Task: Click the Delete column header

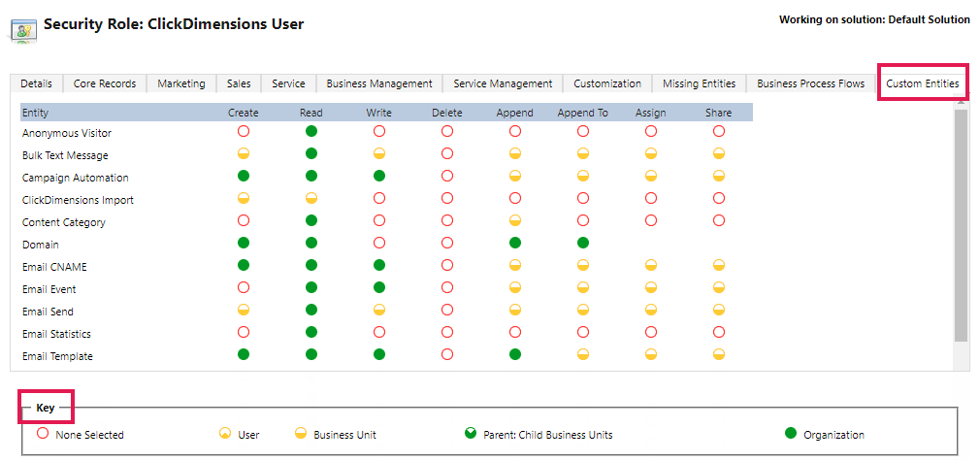Action: click(x=447, y=113)
